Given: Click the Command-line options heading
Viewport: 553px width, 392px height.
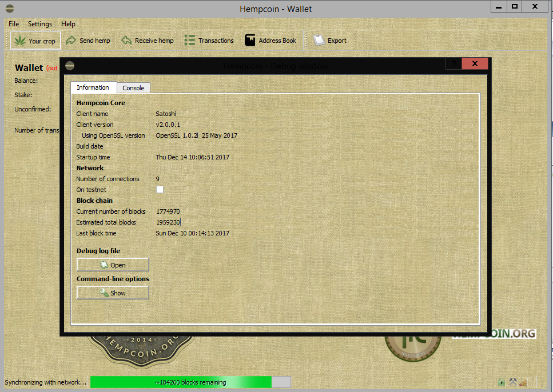Looking at the screenshot, I should (113, 279).
